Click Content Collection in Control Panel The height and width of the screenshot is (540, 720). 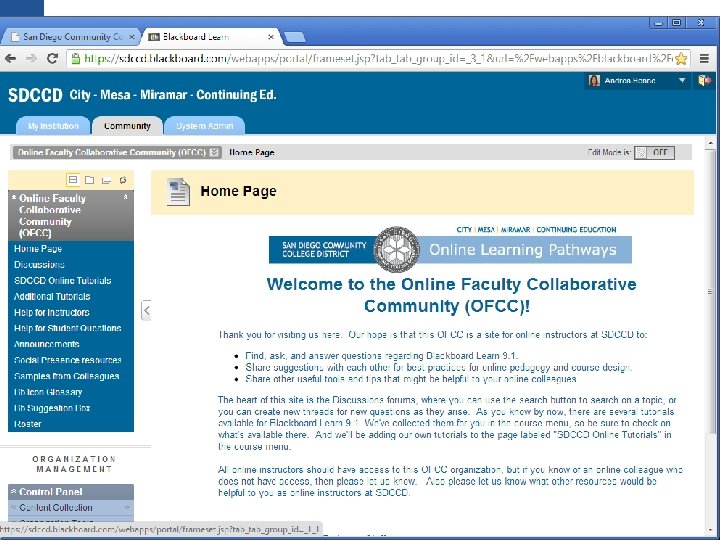coord(56,507)
